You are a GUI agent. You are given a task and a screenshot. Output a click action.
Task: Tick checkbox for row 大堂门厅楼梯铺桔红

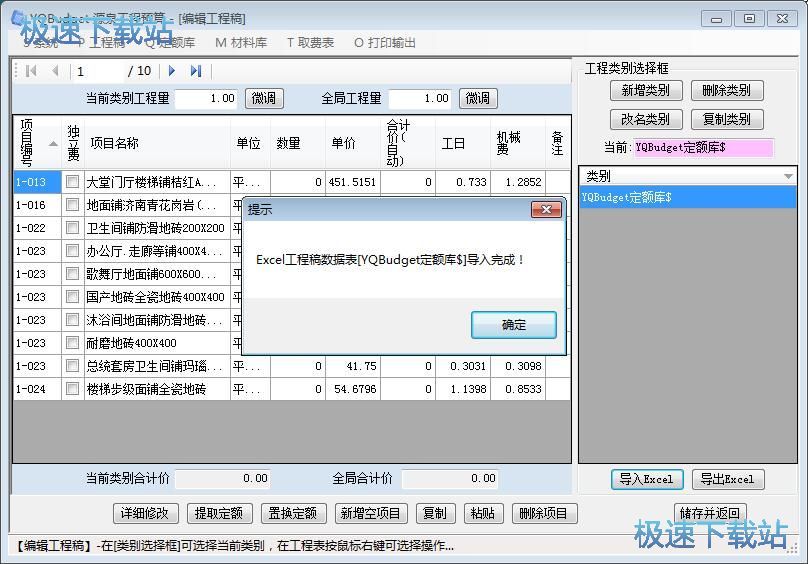click(73, 181)
